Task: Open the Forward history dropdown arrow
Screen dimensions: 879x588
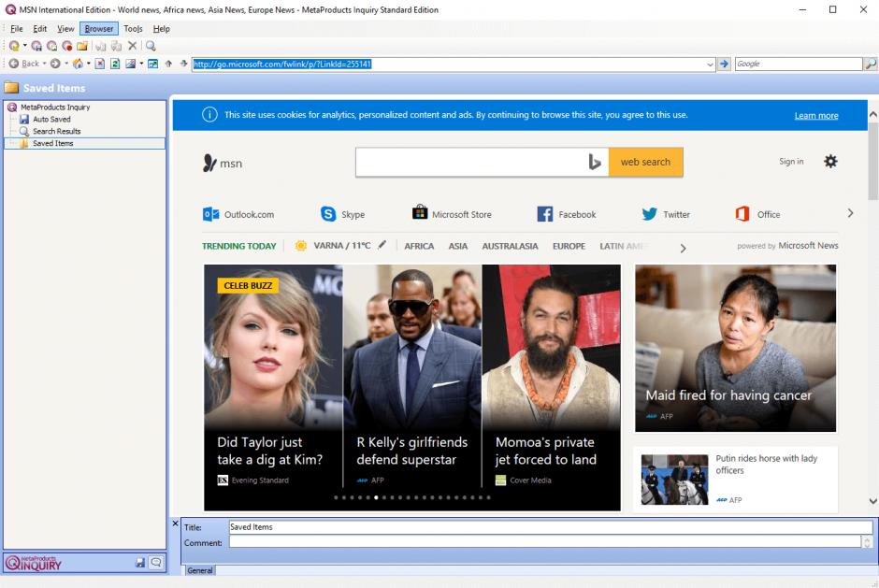Action: click(66, 64)
